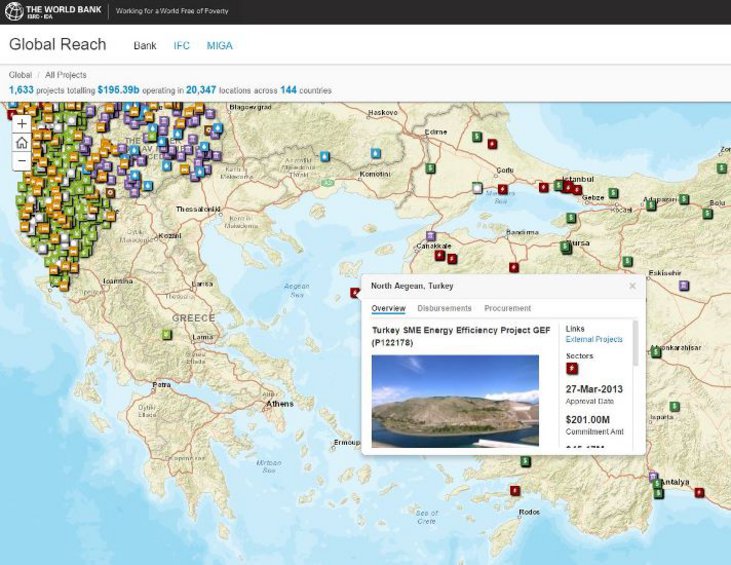Viewport: 731px width, 565px height.
Task: Click the green marker near Afyonkarahisar
Action: 656,352
